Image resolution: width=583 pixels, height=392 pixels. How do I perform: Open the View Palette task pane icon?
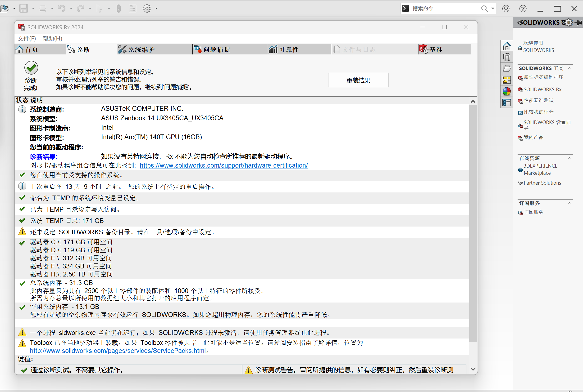pos(506,80)
